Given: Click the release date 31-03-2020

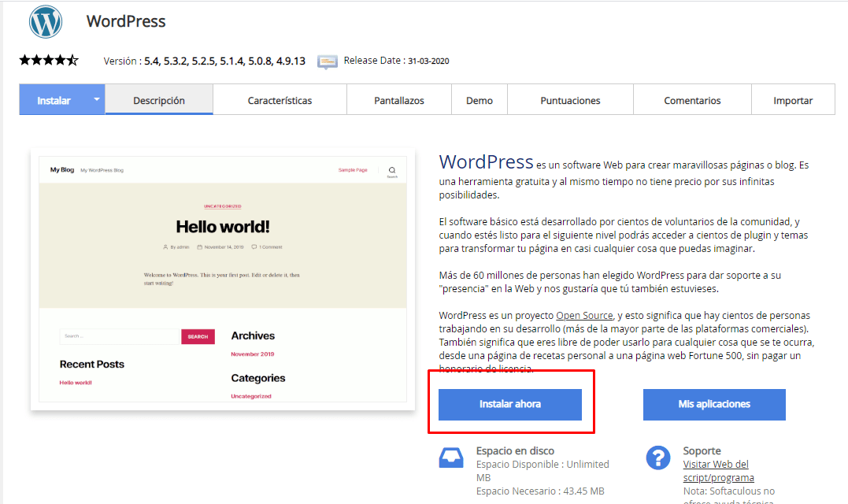Looking at the screenshot, I should (428, 61).
